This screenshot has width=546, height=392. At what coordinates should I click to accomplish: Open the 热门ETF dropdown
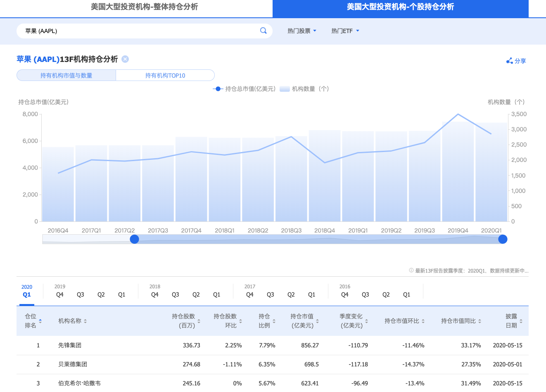345,31
